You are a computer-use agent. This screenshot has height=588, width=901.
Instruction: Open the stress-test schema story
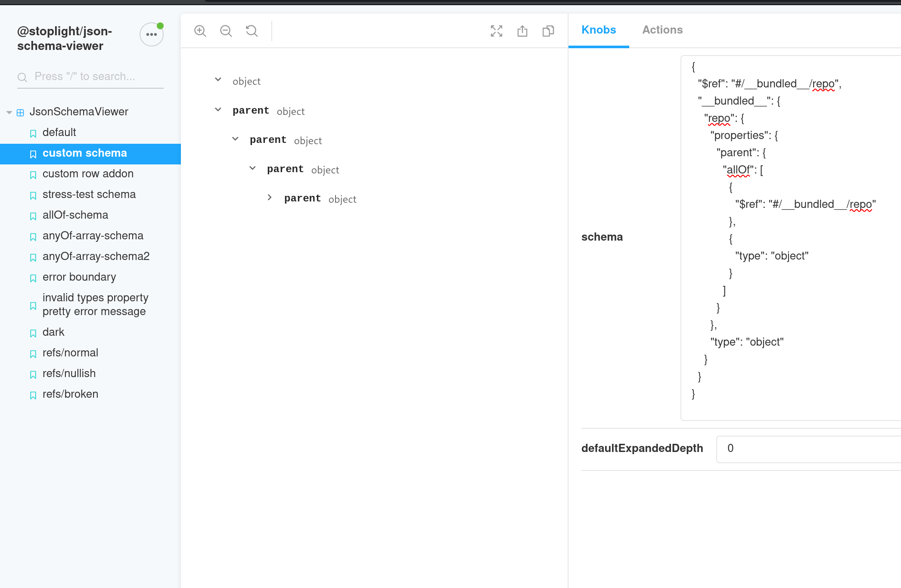[x=90, y=195]
